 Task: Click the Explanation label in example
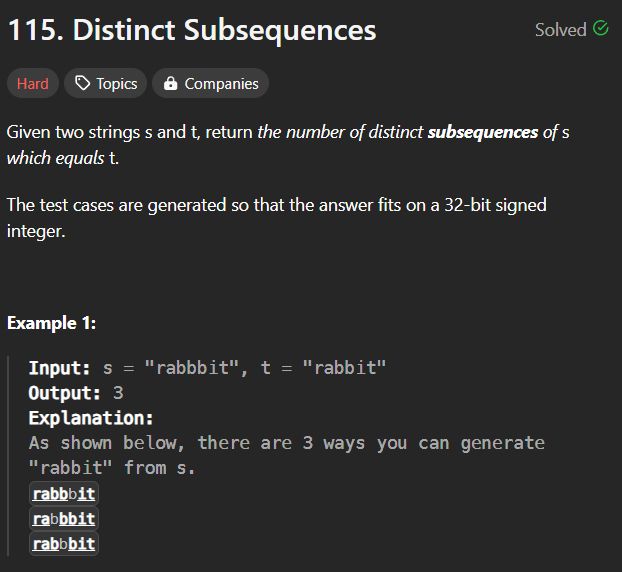tap(91, 418)
